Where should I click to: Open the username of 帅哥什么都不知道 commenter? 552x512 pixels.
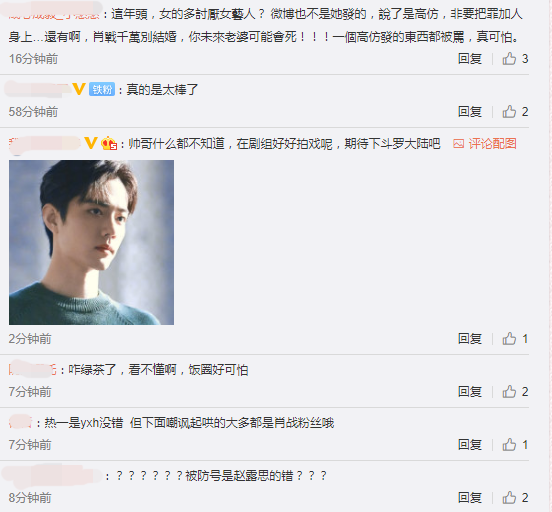pyautogui.click(x=45, y=144)
